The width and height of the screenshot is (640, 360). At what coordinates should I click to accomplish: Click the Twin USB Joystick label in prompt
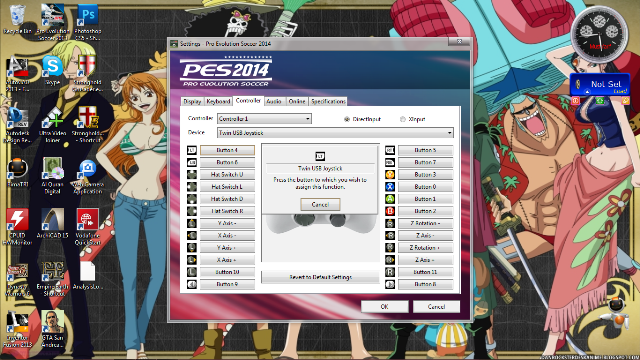coord(320,168)
